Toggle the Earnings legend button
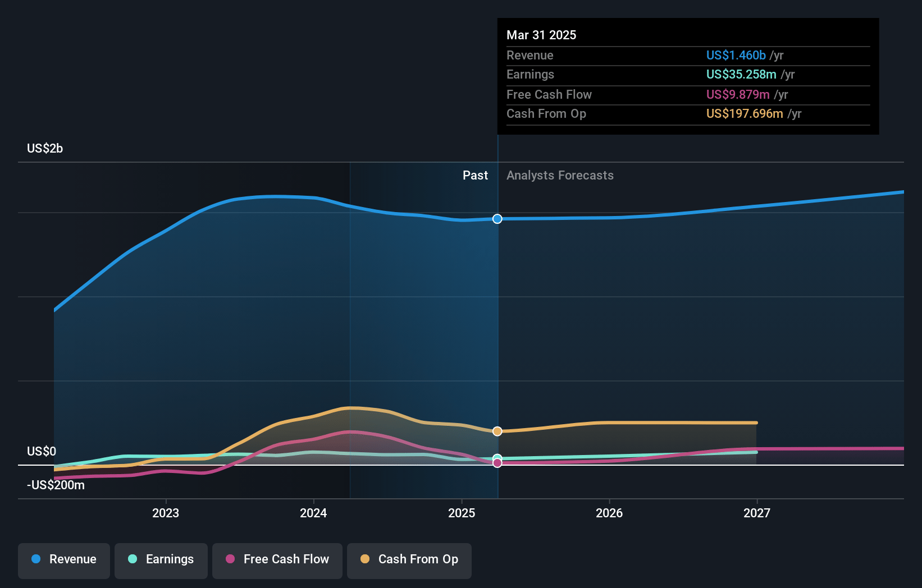This screenshot has width=922, height=588. pyautogui.click(x=161, y=561)
